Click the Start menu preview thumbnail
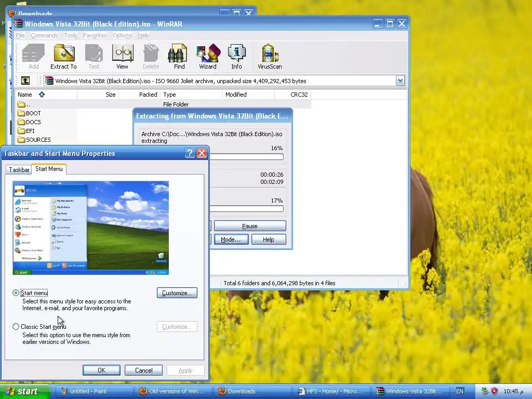Screen dimensions: 532x399 click(x=90, y=228)
